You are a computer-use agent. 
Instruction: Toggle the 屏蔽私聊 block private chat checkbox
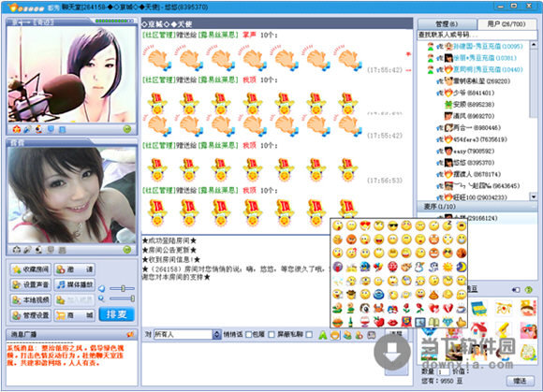tap(309, 335)
